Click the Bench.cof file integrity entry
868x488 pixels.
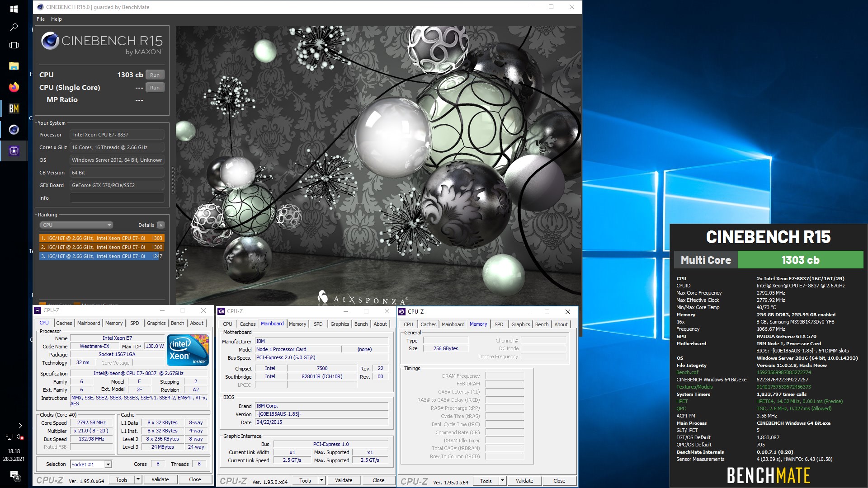(687, 373)
